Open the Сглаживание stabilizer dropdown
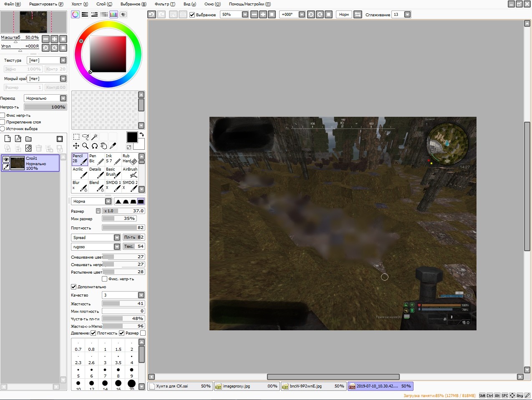 click(408, 15)
